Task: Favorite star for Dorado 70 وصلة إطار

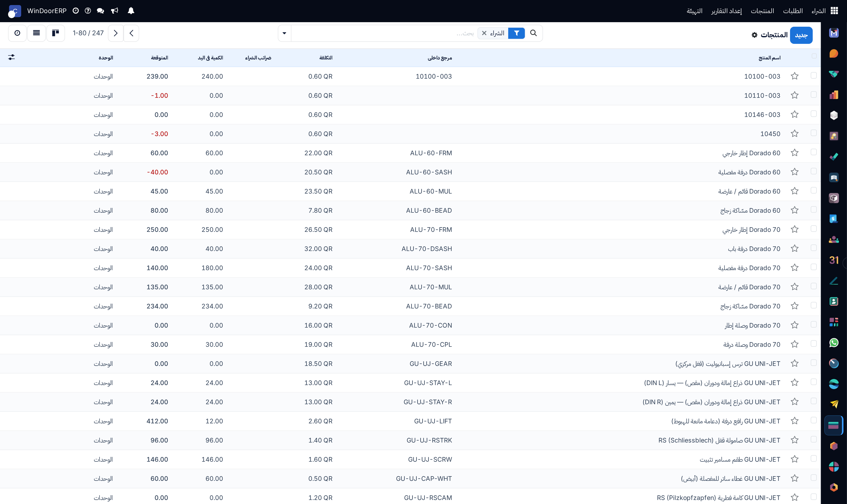Action: pyautogui.click(x=794, y=325)
